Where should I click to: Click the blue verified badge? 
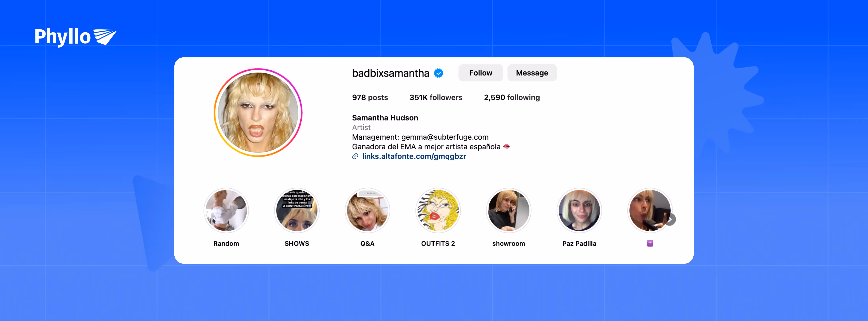pos(438,73)
